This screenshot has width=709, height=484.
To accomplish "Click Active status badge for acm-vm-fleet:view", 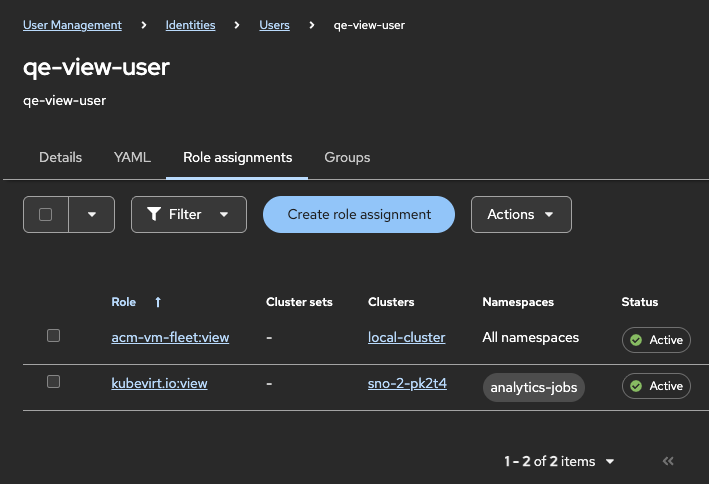I will [656, 340].
